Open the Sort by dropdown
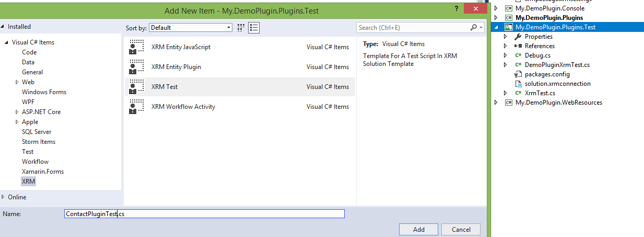 click(x=190, y=28)
